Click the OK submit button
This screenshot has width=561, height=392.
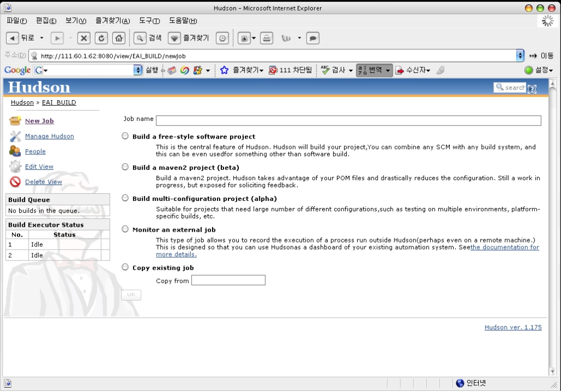point(131,295)
